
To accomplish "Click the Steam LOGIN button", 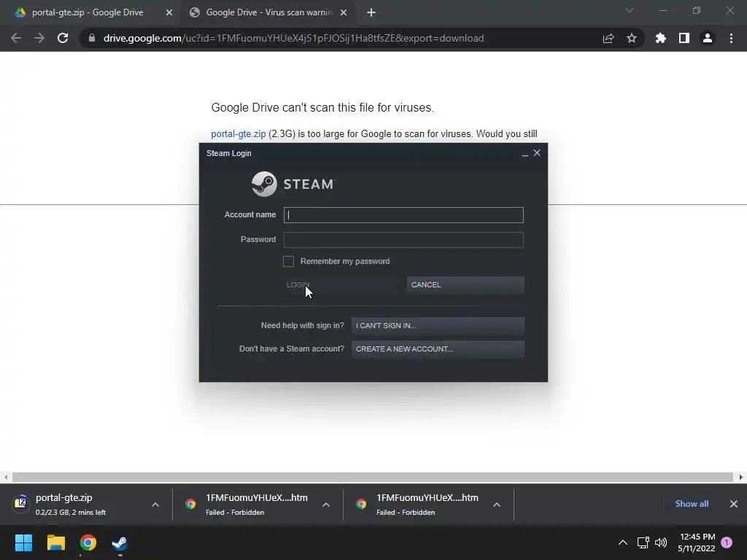I will click(341, 285).
